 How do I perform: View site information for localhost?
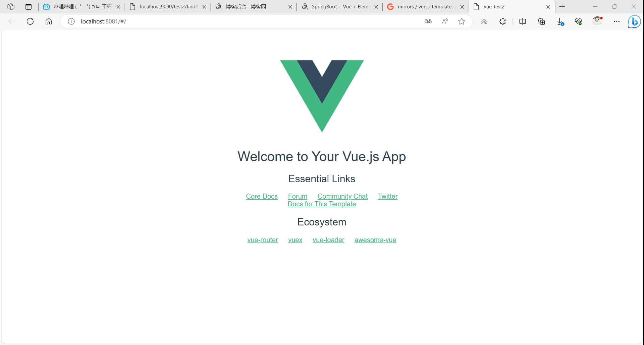[x=71, y=21]
